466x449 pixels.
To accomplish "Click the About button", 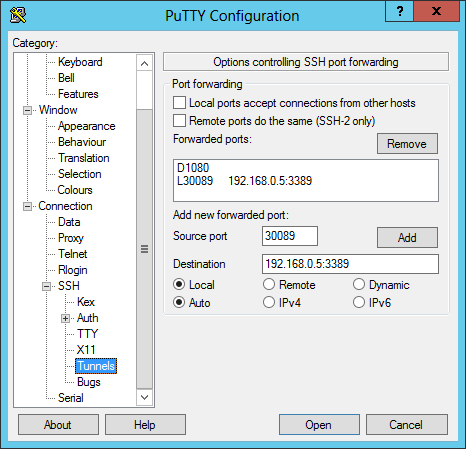I will coord(58,425).
